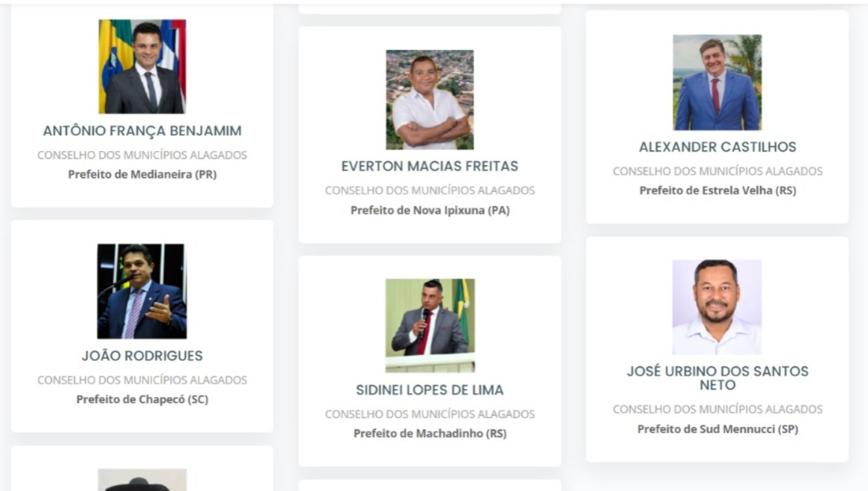
Task: Open the Antônio França Benjamim name heading
Action: click(142, 131)
